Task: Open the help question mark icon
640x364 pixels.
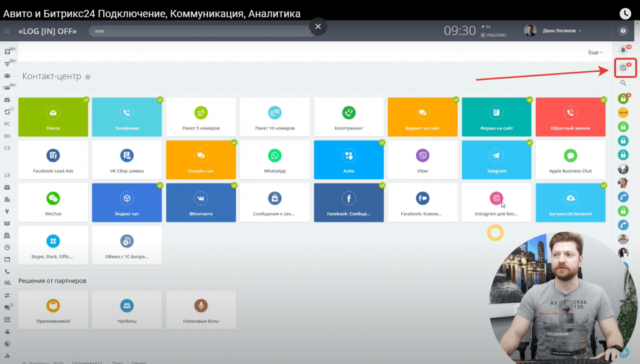Action: click(623, 31)
